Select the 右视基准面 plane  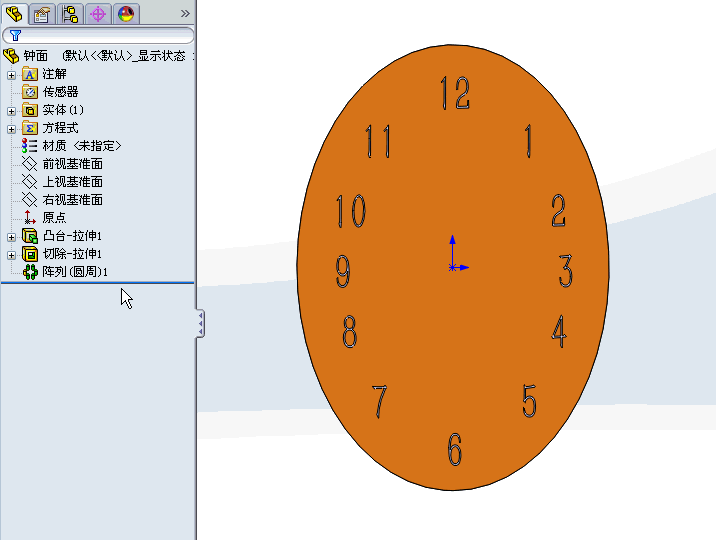point(72,200)
